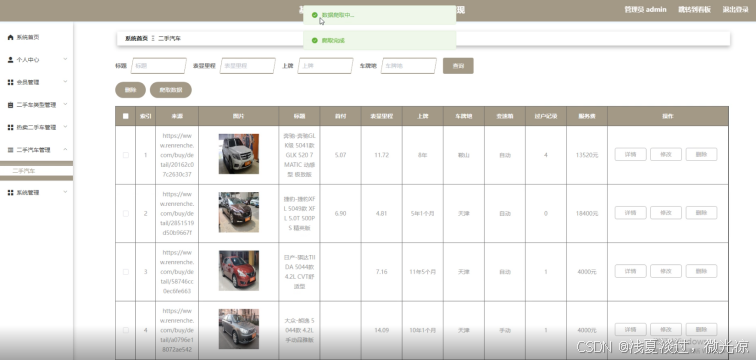This screenshot has width=756, height=361.
Task: Open the 系统管理 sidebar menu
Action: point(37,192)
